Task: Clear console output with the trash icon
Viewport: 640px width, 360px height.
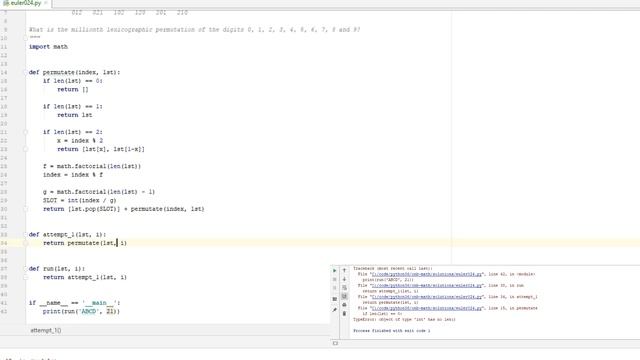Action: 344,313
